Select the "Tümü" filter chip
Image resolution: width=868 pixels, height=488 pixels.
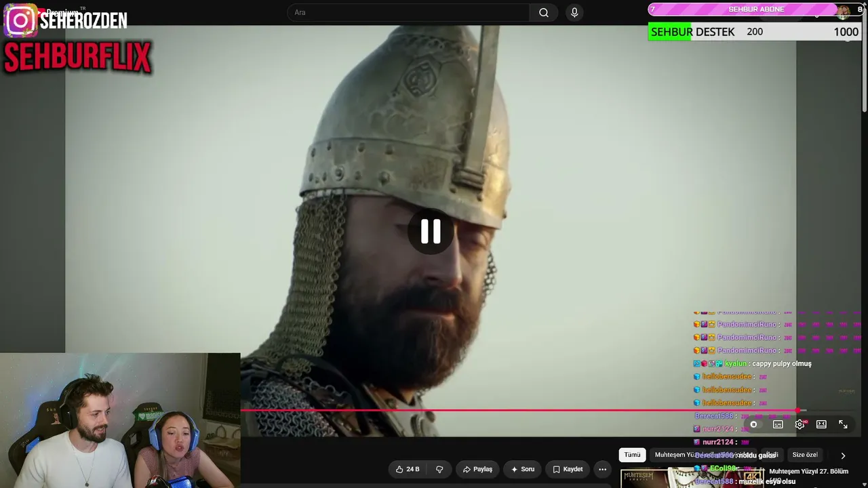[x=632, y=455]
